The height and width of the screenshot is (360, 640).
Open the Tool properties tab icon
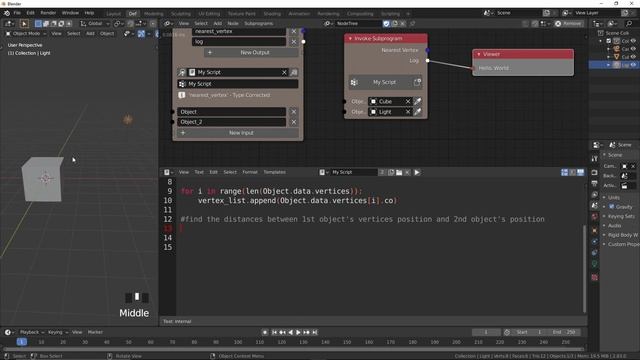(x=594, y=158)
